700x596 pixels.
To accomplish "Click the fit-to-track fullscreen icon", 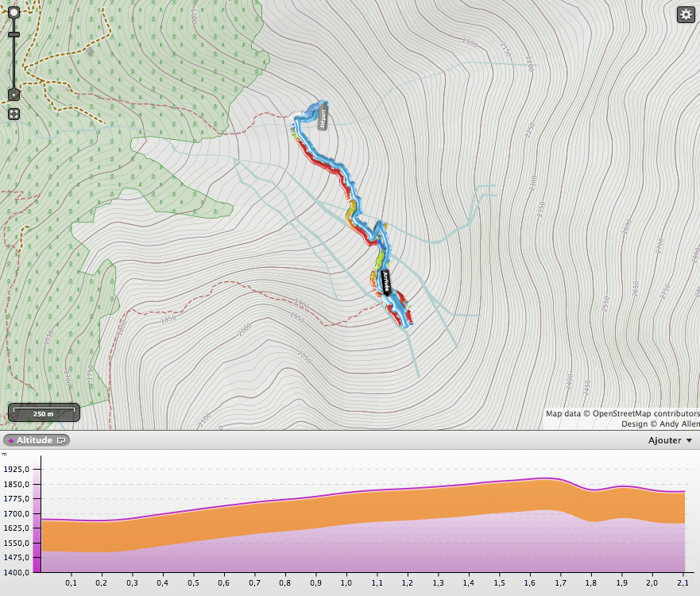I will coord(14,114).
